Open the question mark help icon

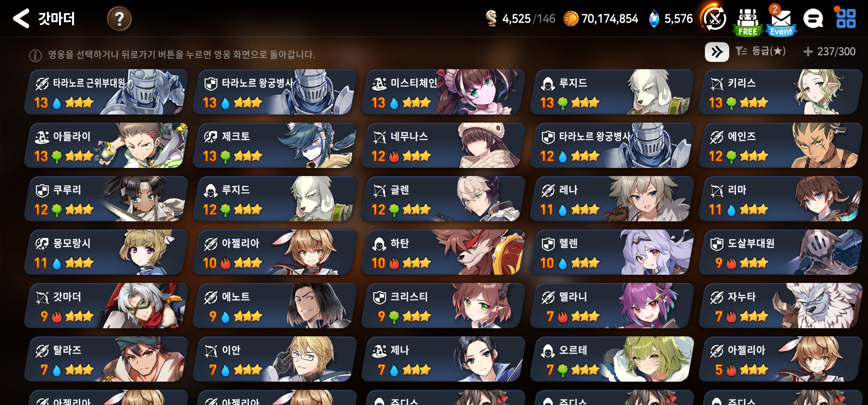119,19
